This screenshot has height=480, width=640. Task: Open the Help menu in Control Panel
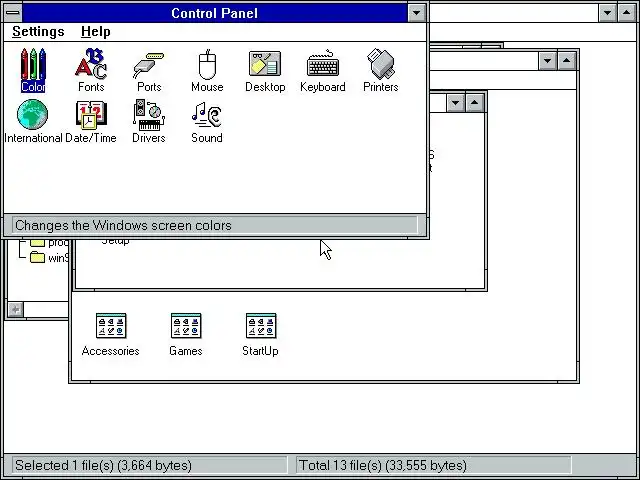pos(96,31)
